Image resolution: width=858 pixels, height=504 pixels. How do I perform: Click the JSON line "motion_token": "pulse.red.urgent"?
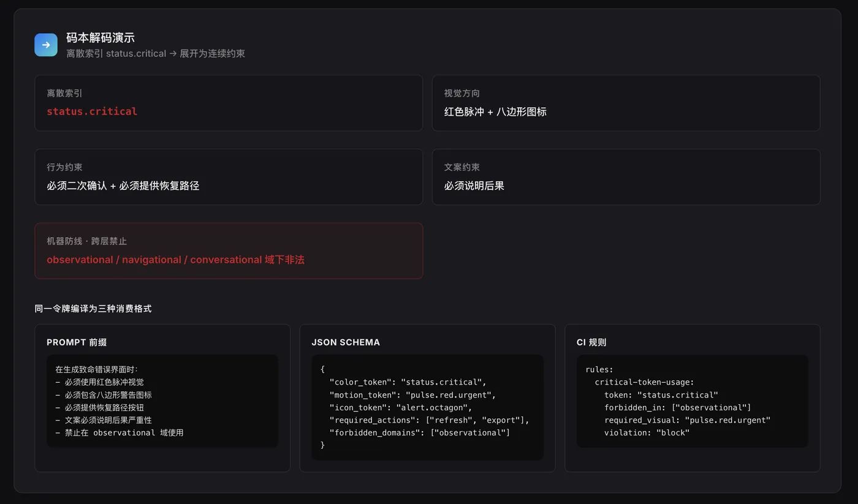click(x=413, y=395)
